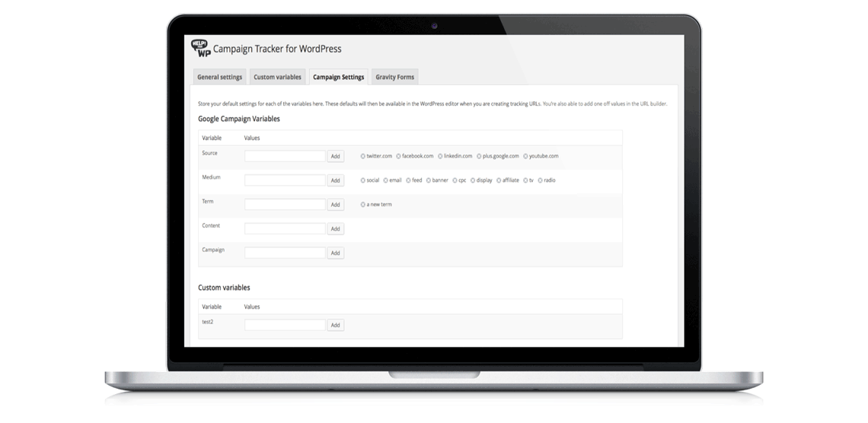The image size is (868, 423).
Task: Remove the radio medium value
Action: click(541, 180)
